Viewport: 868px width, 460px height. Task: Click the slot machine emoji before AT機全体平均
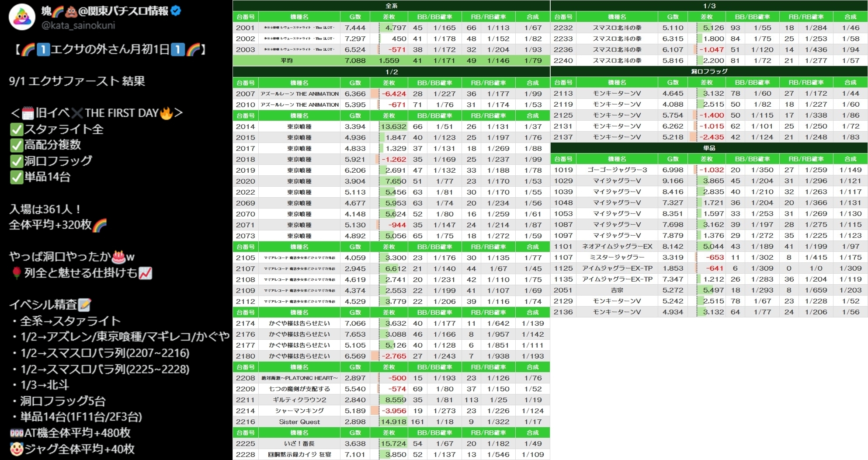point(17,433)
